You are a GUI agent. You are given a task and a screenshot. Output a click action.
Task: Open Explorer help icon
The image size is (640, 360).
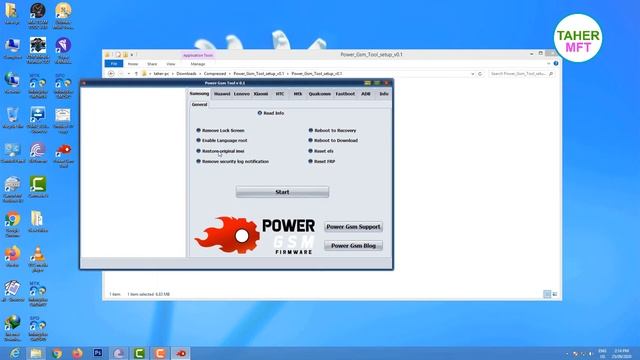(556, 64)
